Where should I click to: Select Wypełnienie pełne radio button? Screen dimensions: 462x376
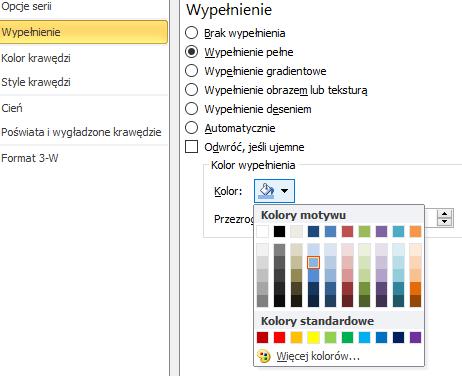click(x=191, y=52)
